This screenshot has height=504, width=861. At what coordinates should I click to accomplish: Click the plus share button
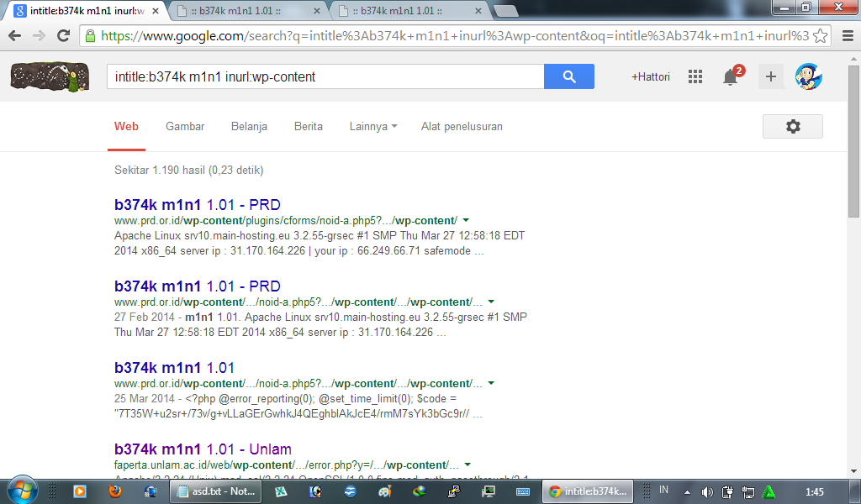point(770,76)
